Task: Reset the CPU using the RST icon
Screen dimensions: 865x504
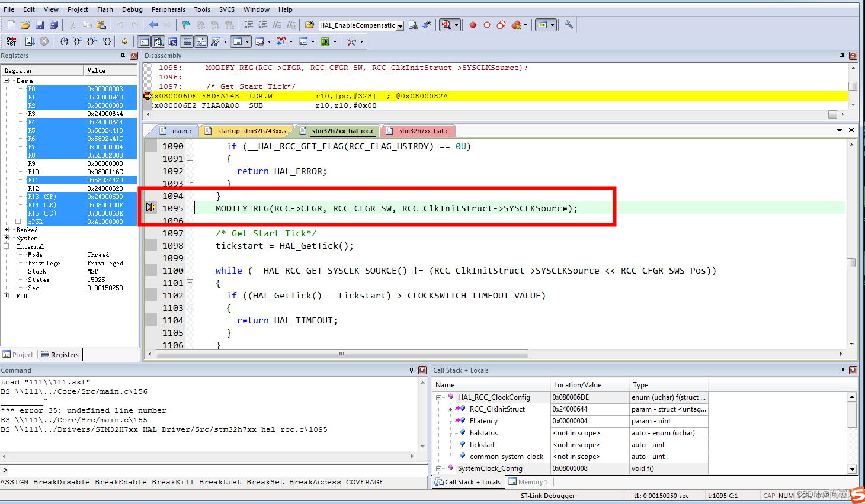Action: (x=10, y=41)
